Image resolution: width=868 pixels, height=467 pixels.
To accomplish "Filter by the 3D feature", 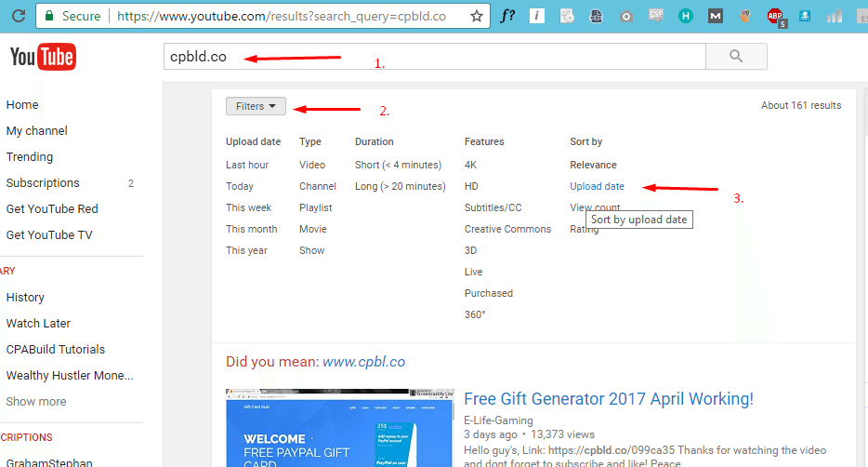I will tap(470, 250).
